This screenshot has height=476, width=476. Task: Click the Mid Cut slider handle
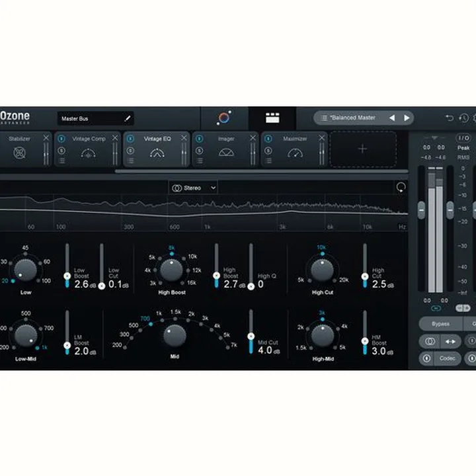[251, 337]
